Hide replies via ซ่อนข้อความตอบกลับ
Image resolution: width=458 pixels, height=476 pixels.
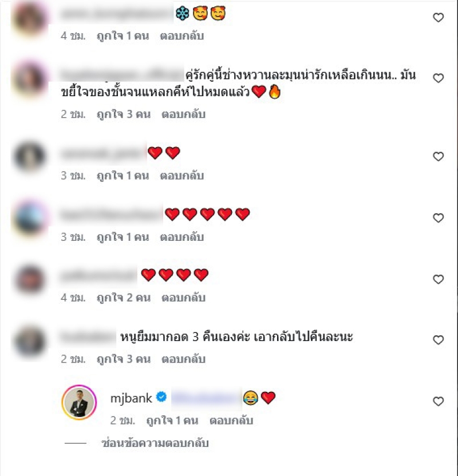click(x=155, y=443)
